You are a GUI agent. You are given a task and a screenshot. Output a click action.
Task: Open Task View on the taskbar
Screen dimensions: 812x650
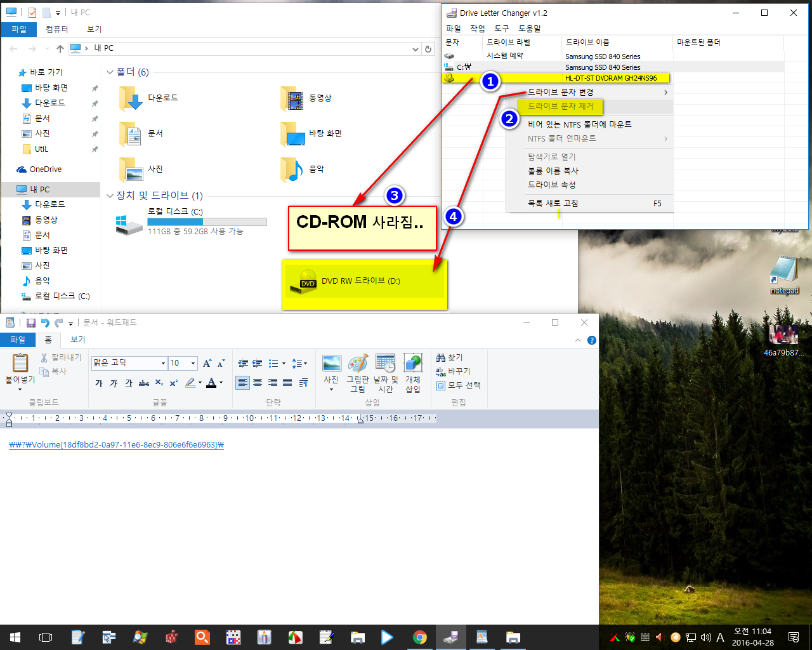(46, 637)
